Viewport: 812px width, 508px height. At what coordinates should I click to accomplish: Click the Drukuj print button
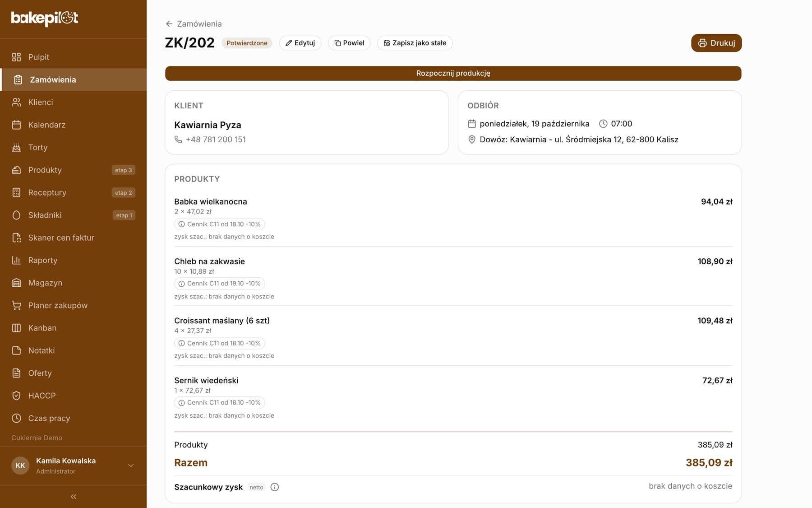(716, 43)
